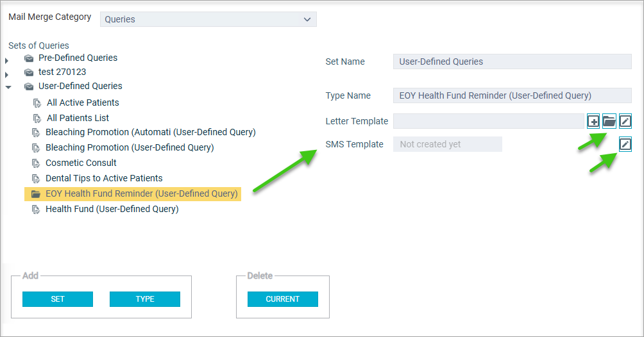The image size is (644, 337).
Task: Select Cosmetic Consult query
Action: point(81,163)
